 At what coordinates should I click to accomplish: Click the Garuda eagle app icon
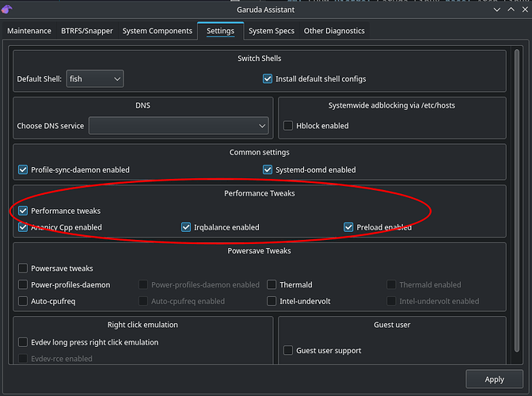pos(7,10)
